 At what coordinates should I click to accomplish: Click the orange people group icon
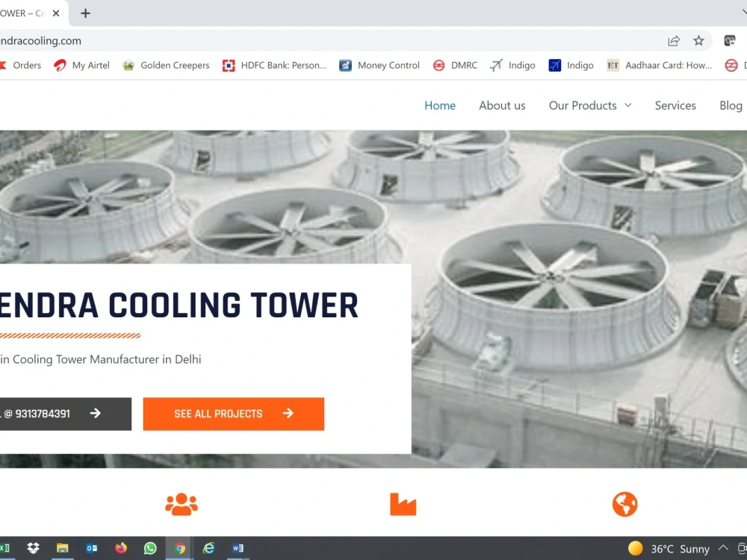click(x=182, y=504)
